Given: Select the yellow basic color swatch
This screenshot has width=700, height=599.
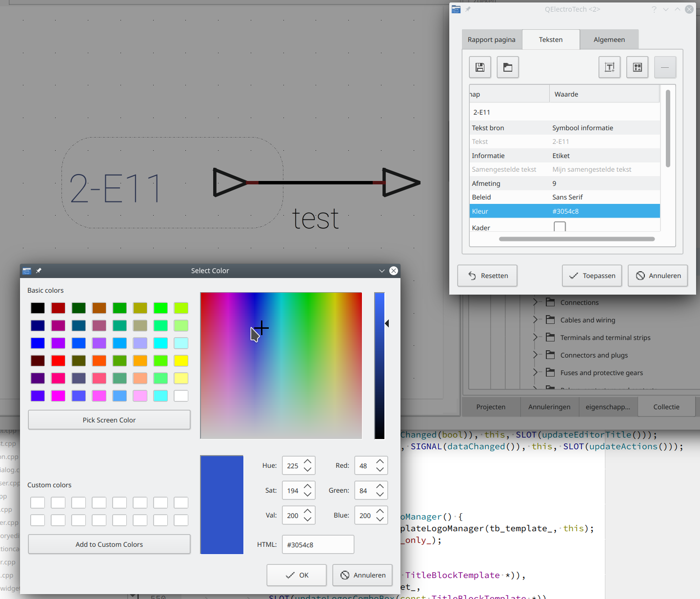Looking at the screenshot, I should (181, 360).
